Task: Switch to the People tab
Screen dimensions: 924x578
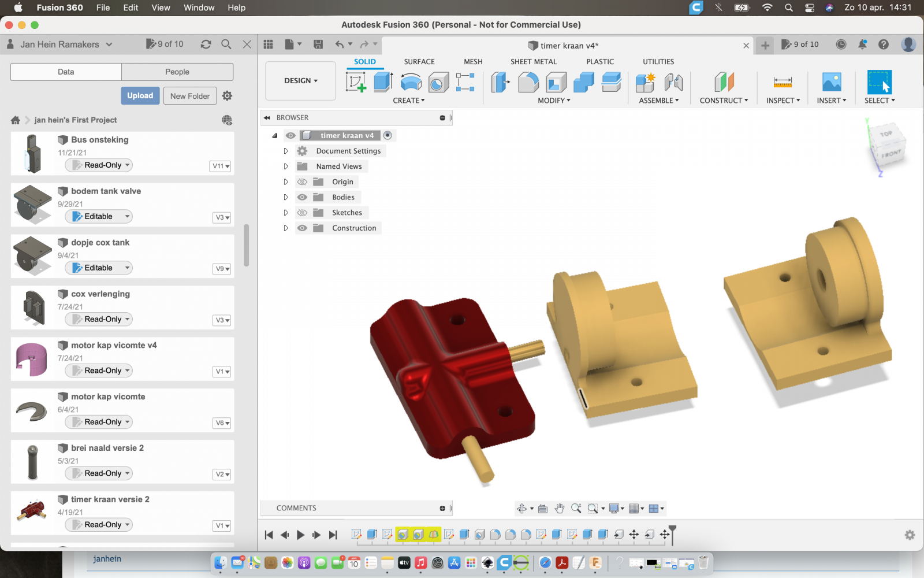Action: point(177,72)
